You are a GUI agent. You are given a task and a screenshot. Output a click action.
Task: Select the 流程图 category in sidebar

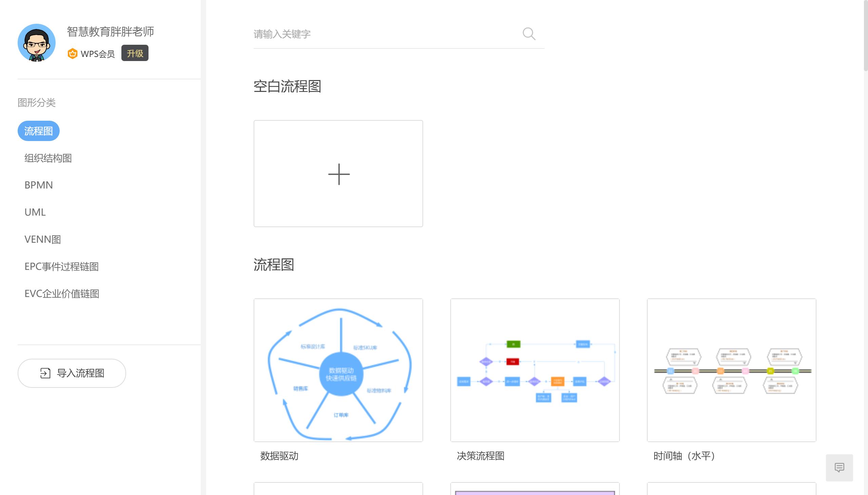point(38,131)
